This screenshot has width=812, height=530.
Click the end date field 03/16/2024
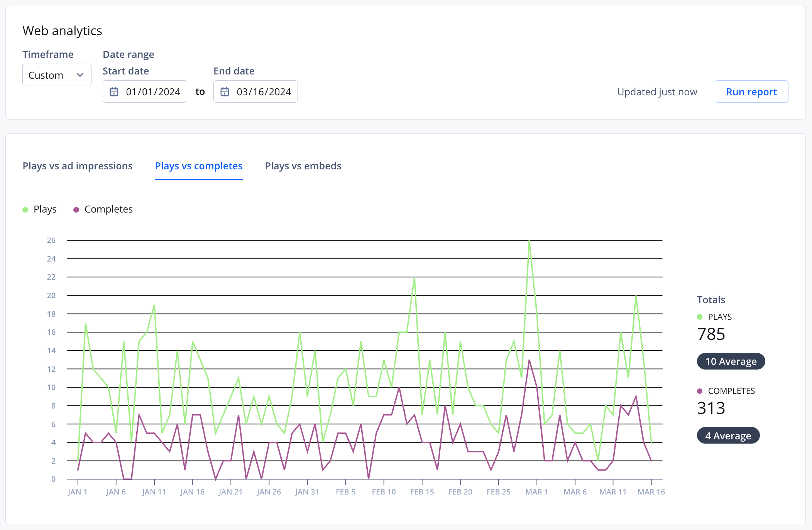click(264, 92)
